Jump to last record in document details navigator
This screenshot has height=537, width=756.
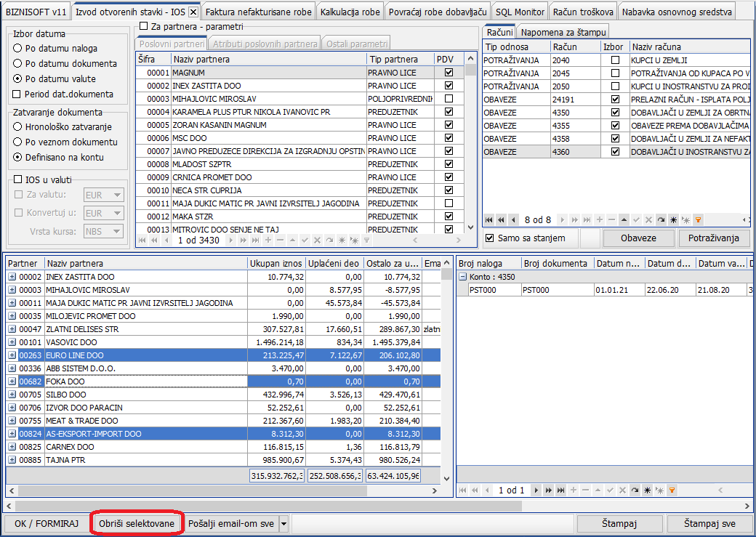point(560,490)
